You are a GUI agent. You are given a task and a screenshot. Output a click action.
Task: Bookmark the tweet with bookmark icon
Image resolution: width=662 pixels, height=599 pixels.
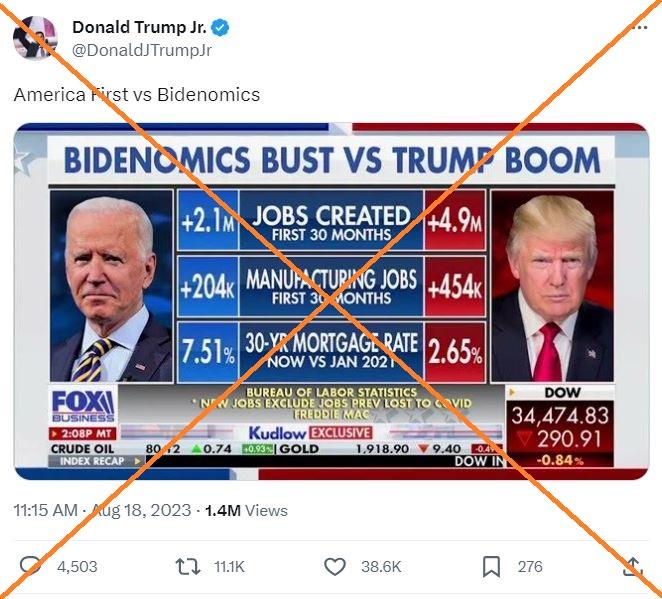coord(491,566)
